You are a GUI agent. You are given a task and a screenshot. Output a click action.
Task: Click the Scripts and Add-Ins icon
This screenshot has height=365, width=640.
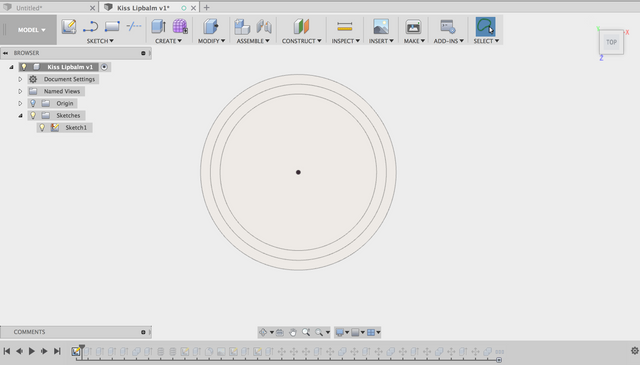click(448, 27)
